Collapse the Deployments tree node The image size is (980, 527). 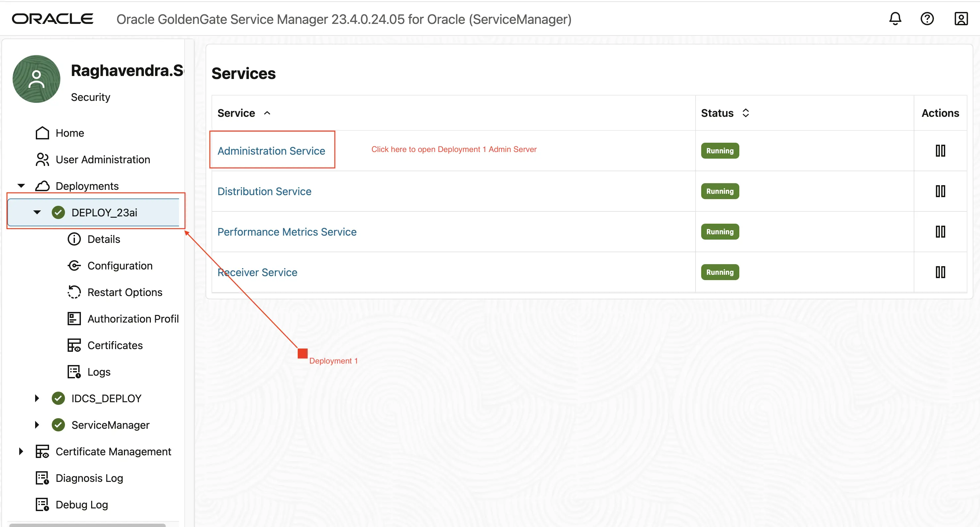click(x=21, y=186)
